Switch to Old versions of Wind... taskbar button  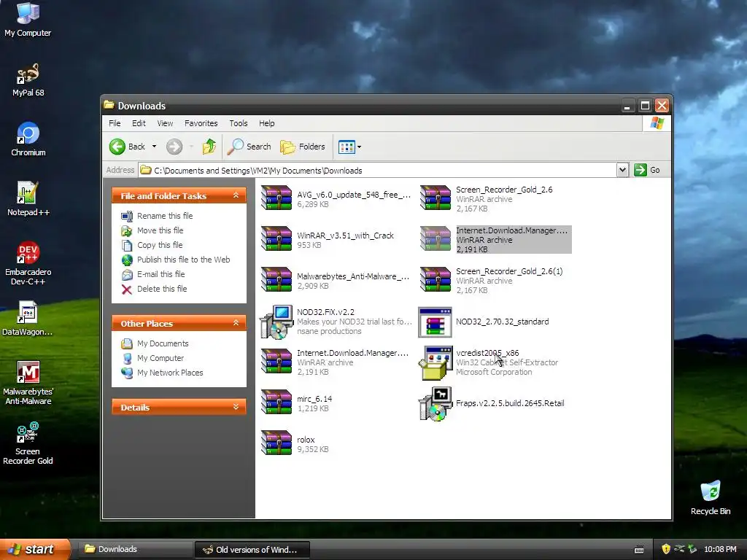click(x=252, y=549)
